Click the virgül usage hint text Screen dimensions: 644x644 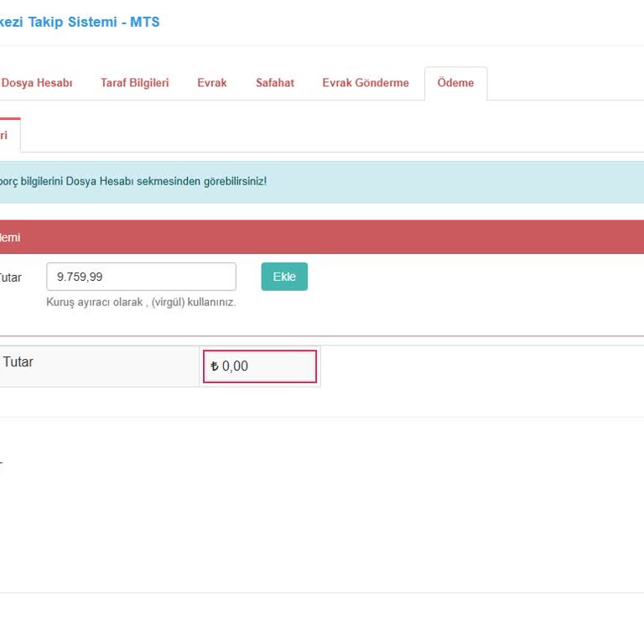[x=141, y=302]
